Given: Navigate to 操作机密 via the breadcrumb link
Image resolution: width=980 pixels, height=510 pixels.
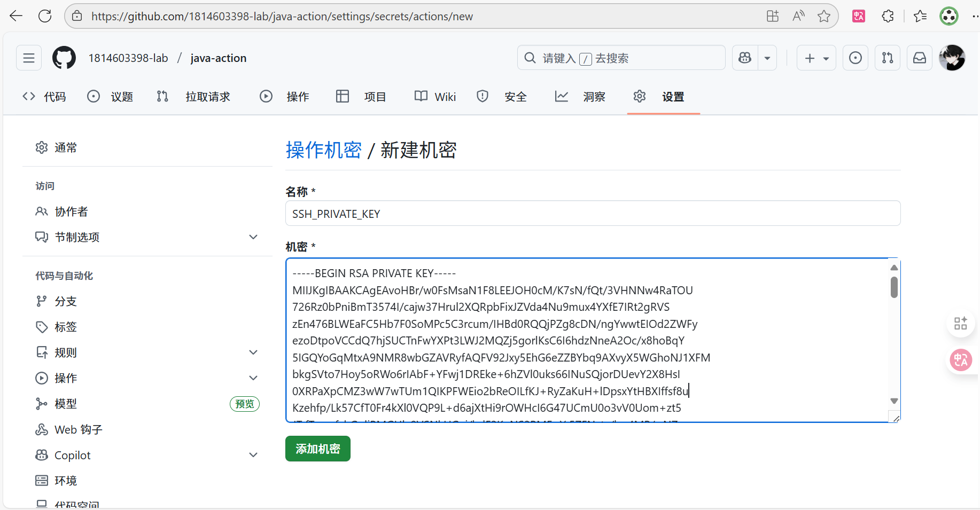Looking at the screenshot, I should [324, 150].
